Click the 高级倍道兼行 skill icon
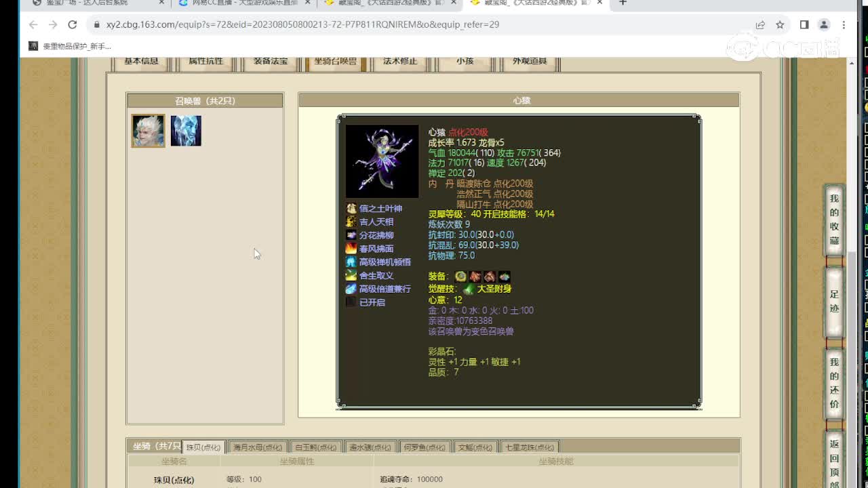This screenshot has height=488, width=868. tap(351, 289)
